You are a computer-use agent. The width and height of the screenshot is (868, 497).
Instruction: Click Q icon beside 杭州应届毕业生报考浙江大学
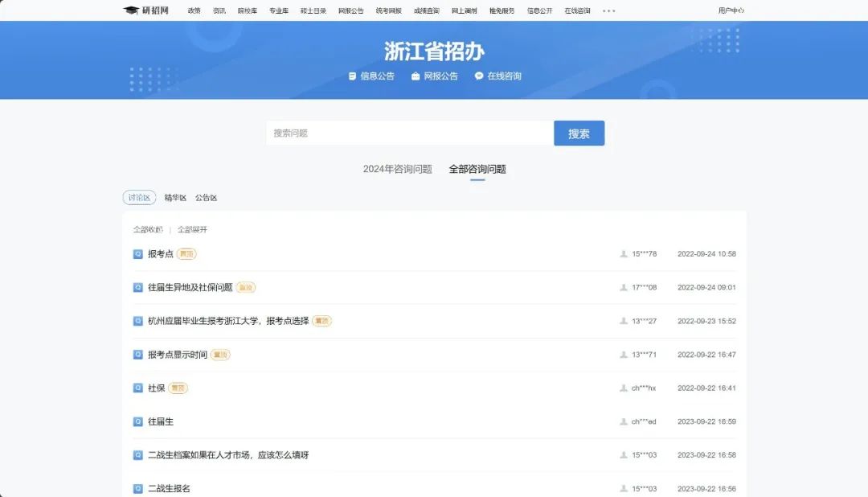click(138, 322)
